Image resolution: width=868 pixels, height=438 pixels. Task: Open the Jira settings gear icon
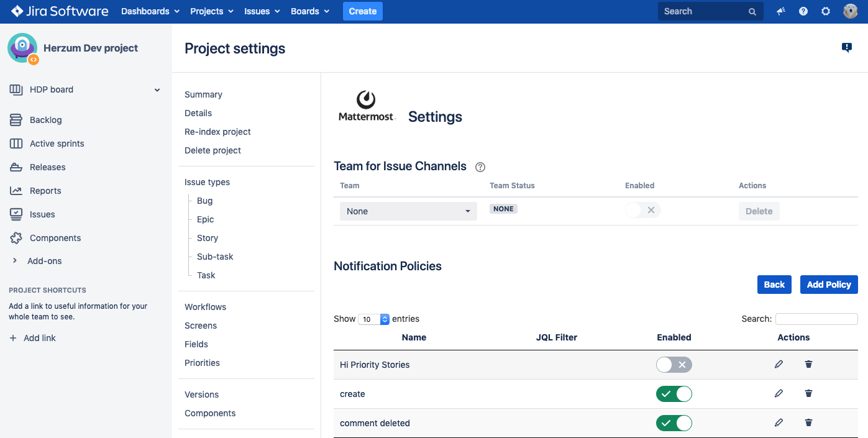tap(826, 11)
